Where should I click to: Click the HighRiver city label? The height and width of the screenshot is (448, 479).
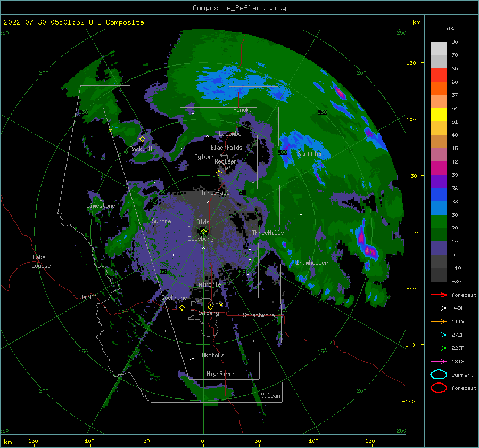[221, 374]
